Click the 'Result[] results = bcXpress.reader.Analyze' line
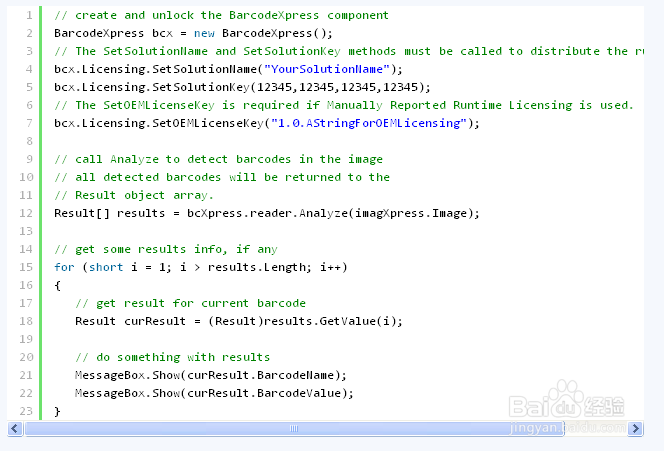This screenshot has width=664, height=451. point(267,213)
